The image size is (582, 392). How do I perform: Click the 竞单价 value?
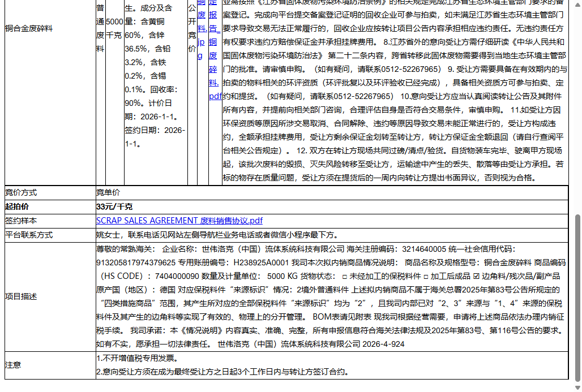108,192
